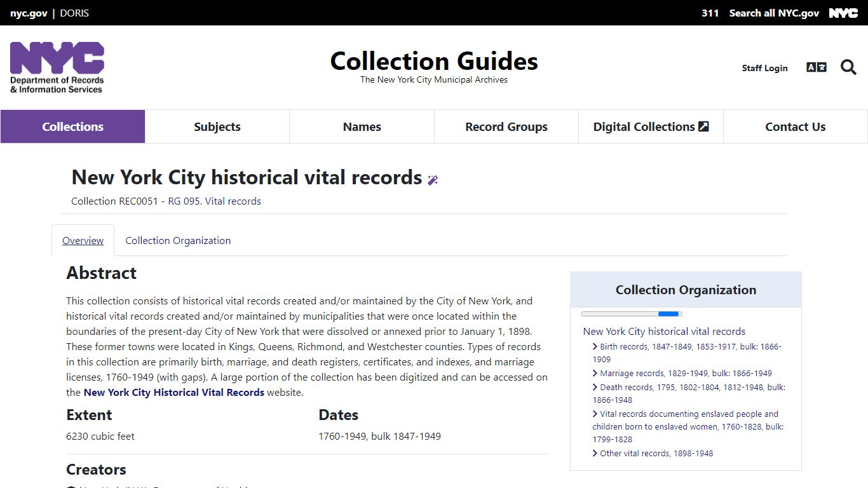
Task: Expand enslaved people vital records chevron
Action: click(595, 414)
